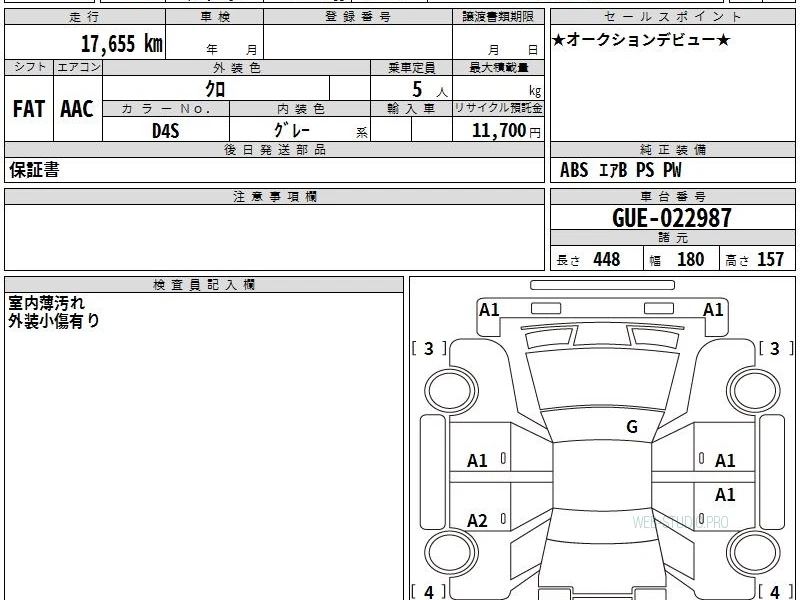Click the 注意事項欄 header
Viewport: 800px width, 600px height.
click(274, 196)
